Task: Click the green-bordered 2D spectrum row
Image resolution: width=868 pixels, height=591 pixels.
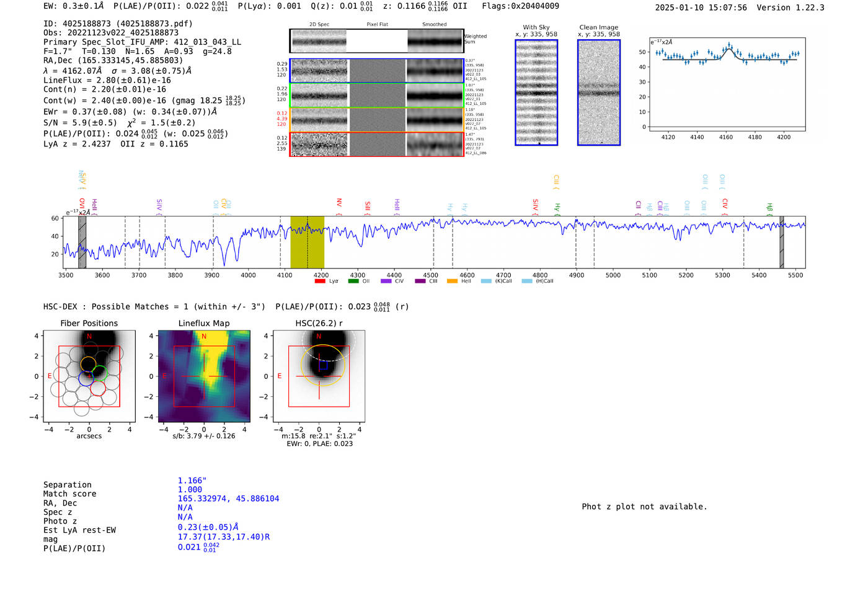Action: pyautogui.click(x=377, y=96)
